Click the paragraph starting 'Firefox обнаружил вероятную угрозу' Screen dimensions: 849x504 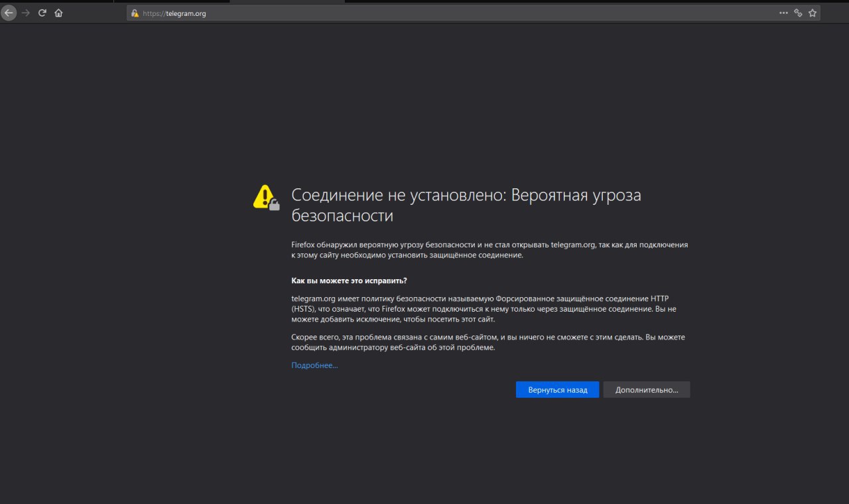tap(490, 250)
